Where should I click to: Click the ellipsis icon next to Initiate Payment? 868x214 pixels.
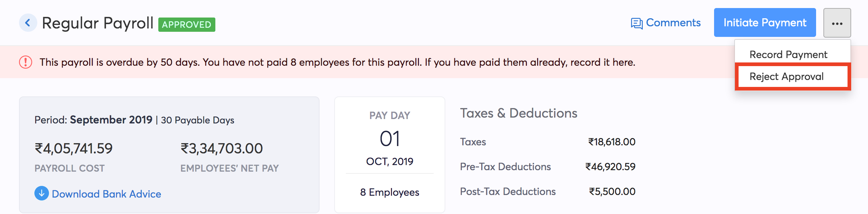[x=837, y=23]
